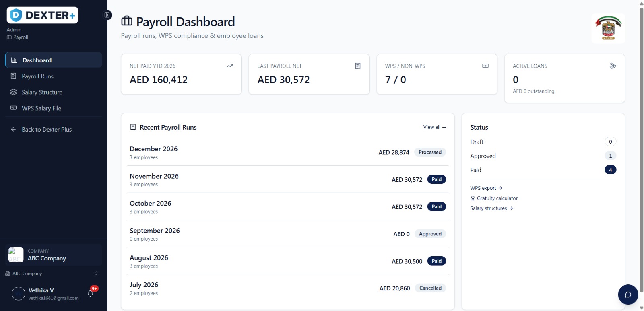The height and width of the screenshot is (311, 644).
Task: Go to Payroll Runs in sidebar
Action: tap(54, 76)
